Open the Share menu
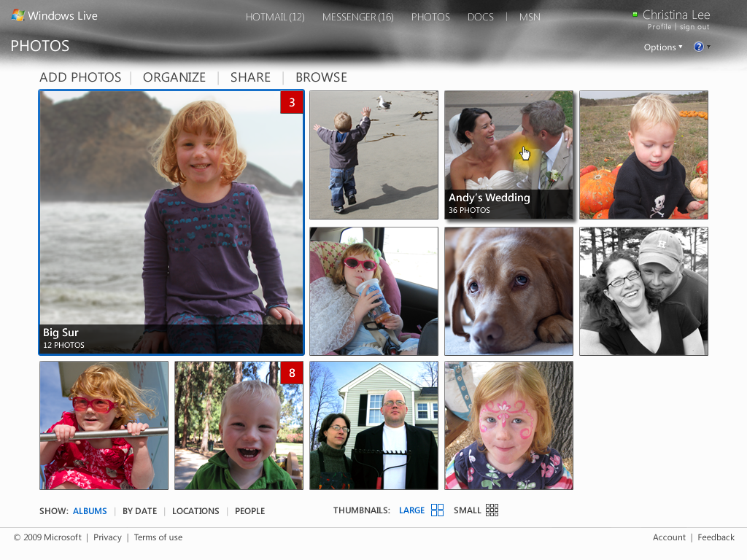Image resolution: width=747 pixels, height=560 pixels. point(250,77)
